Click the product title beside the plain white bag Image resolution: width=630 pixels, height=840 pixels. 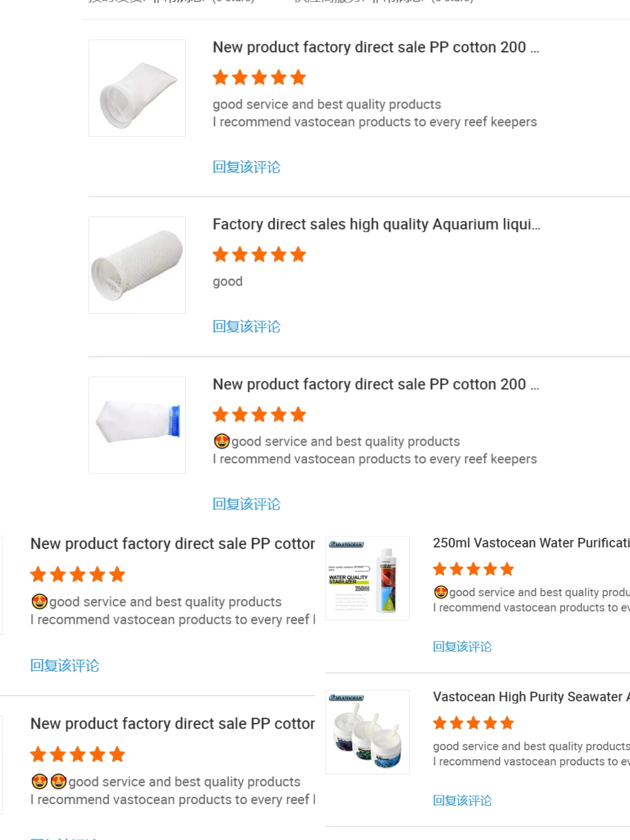(375, 48)
